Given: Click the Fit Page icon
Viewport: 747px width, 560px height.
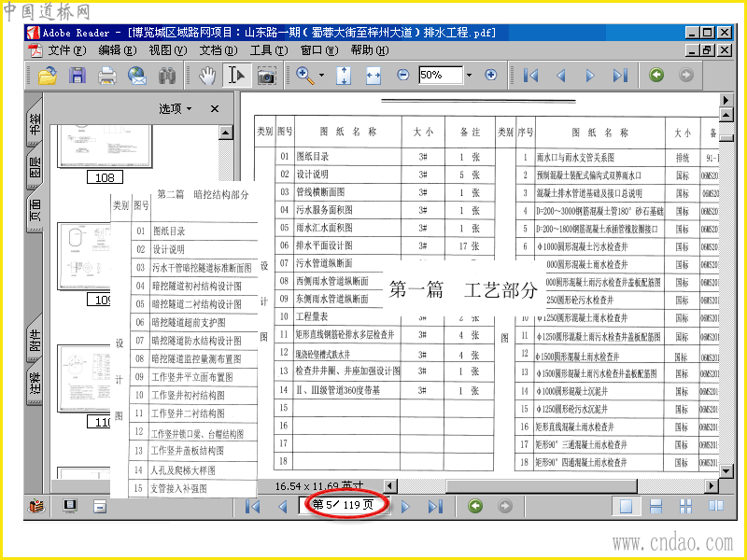Looking at the screenshot, I should pos(344,76).
